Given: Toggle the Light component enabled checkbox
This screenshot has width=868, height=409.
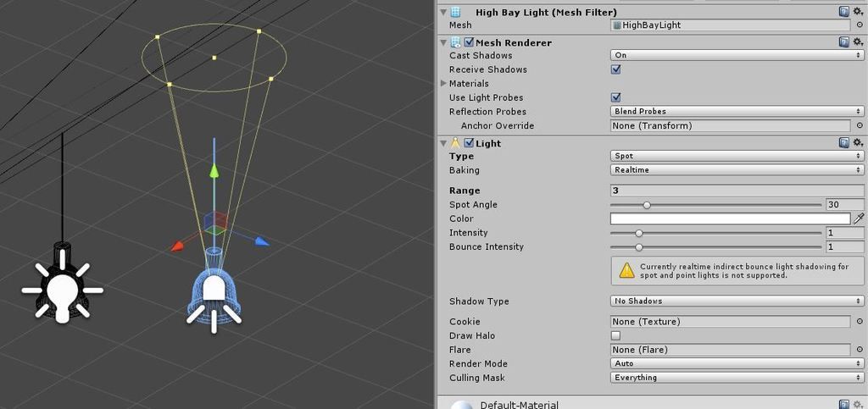Looking at the screenshot, I should [x=469, y=143].
